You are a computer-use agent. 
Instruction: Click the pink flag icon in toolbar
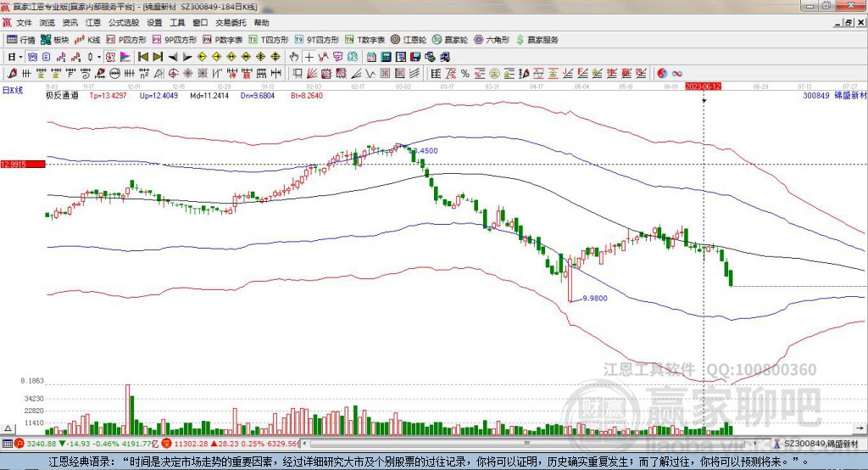click(x=125, y=57)
